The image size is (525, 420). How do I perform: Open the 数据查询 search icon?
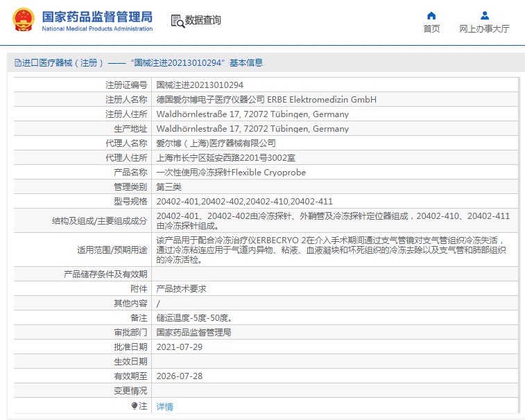[x=178, y=21]
